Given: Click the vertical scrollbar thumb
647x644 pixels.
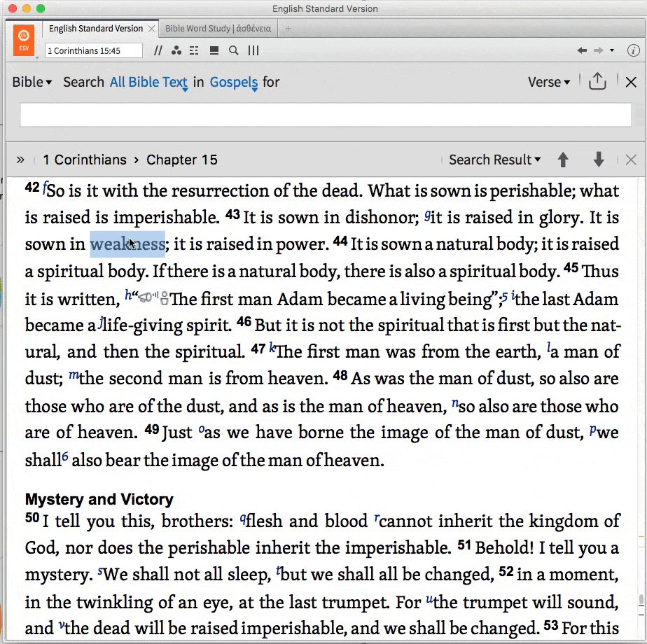Looking at the screenshot, I should tap(641, 599).
